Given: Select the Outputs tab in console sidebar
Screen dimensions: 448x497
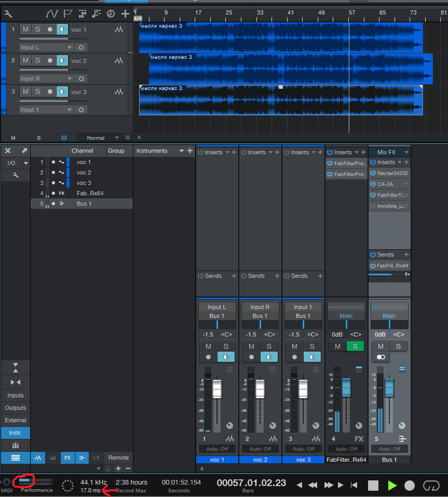Looking at the screenshot, I should (16, 408).
